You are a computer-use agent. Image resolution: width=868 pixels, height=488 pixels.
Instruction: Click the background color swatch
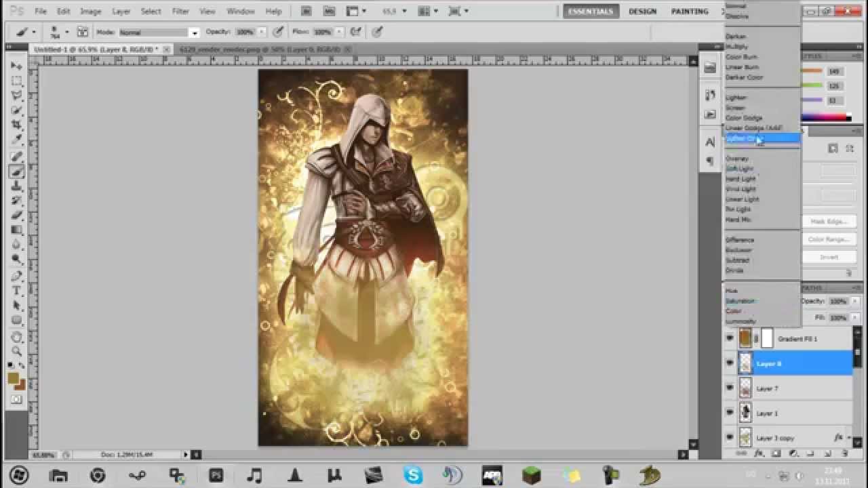click(21, 385)
